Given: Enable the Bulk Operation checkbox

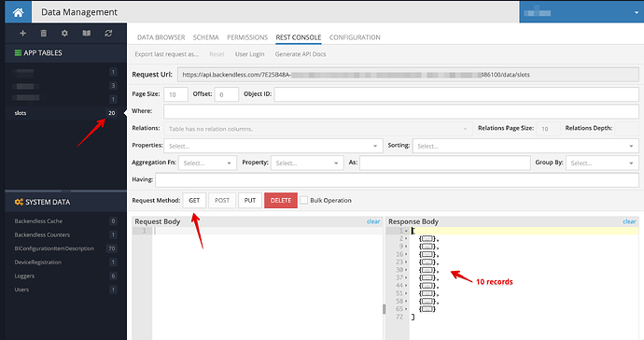Looking at the screenshot, I should (304, 200).
